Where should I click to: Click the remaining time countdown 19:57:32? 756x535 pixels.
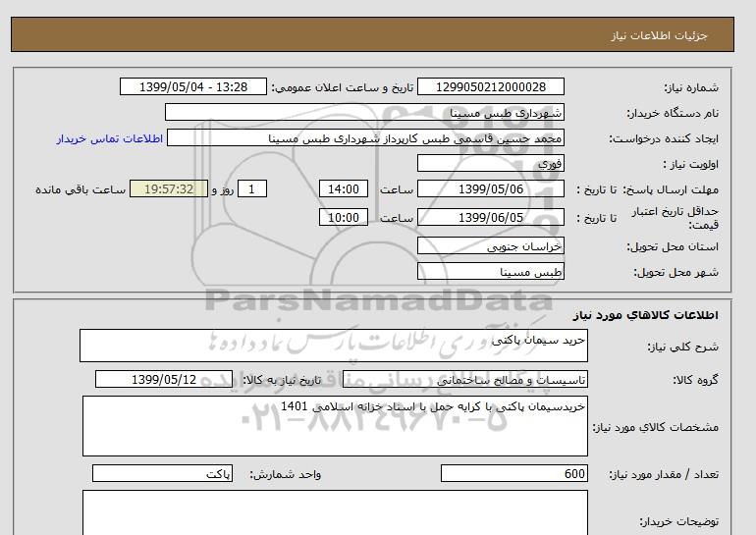(169, 188)
